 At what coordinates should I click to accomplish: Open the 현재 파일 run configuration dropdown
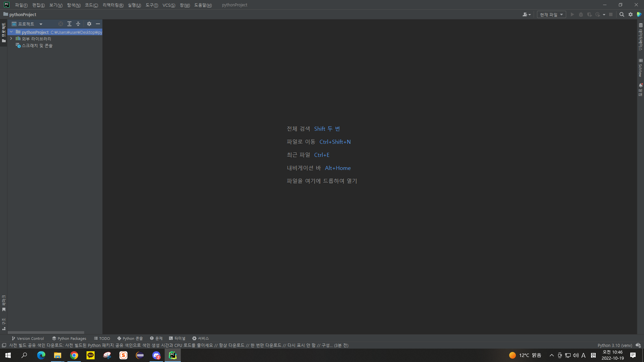pyautogui.click(x=551, y=14)
